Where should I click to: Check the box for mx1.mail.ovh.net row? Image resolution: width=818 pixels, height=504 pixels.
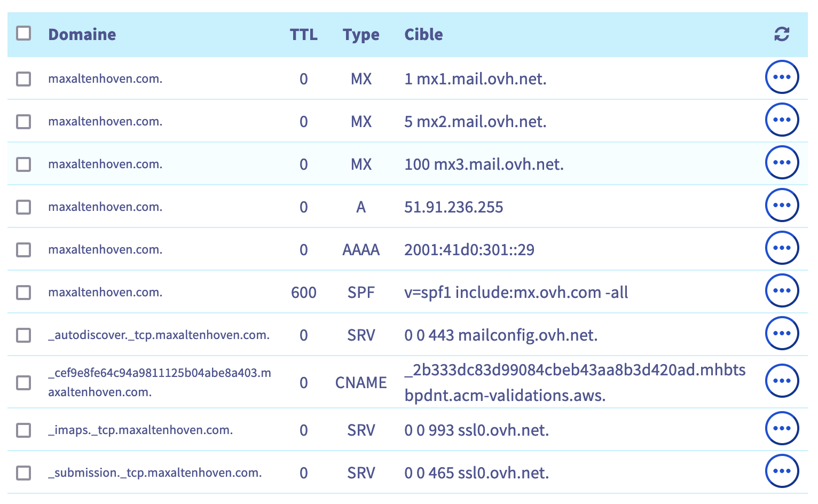pos(23,79)
